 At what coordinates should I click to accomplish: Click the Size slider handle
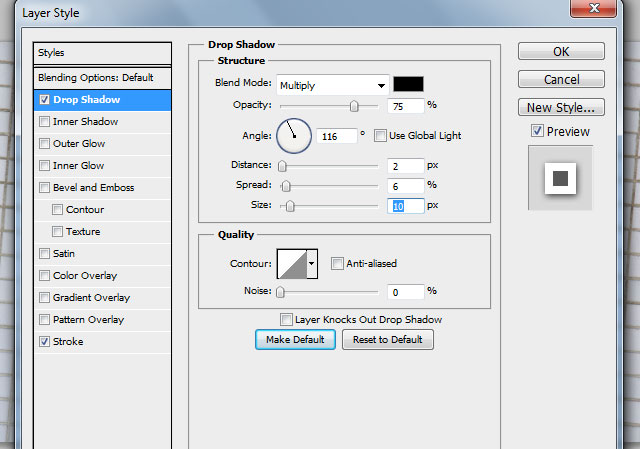click(x=290, y=206)
